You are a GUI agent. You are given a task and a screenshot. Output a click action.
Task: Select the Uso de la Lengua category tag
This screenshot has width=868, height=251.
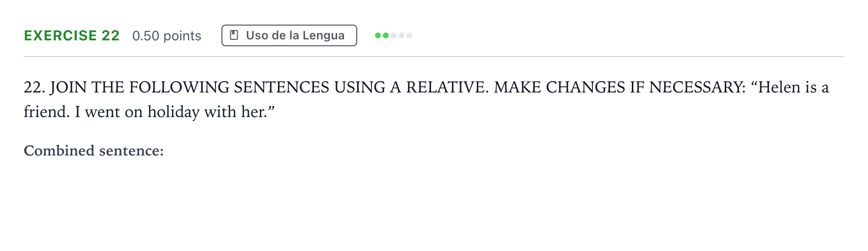pos(289,35)
